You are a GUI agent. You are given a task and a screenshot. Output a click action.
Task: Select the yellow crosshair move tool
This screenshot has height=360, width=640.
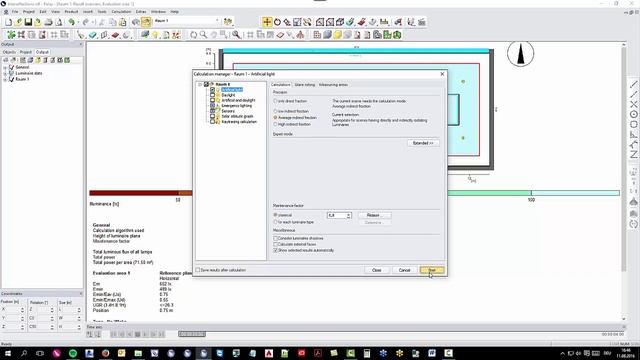coord(267,22)
